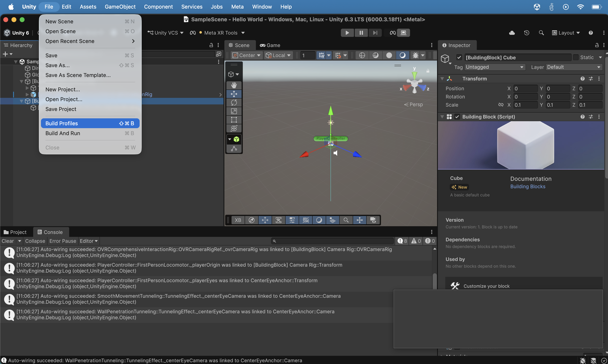Open the Tag Untagged dropdown
The width and height of the screenshot is (608, 364).
(495, 67)
